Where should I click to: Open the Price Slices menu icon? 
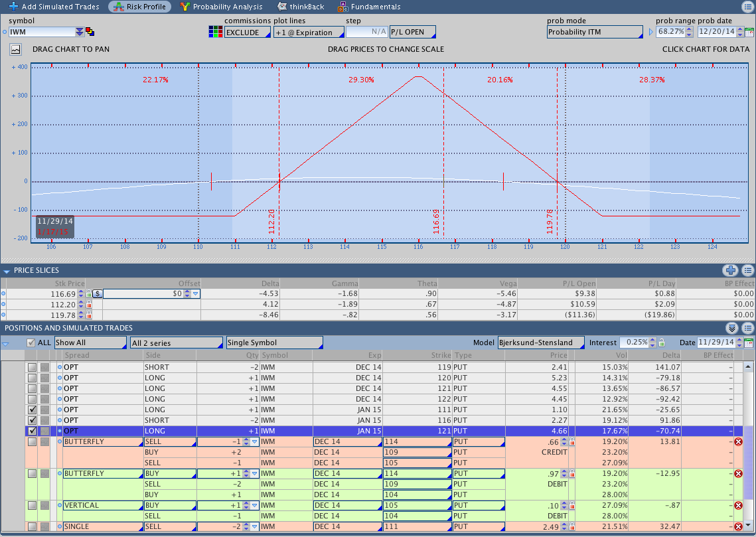point(748,270)
